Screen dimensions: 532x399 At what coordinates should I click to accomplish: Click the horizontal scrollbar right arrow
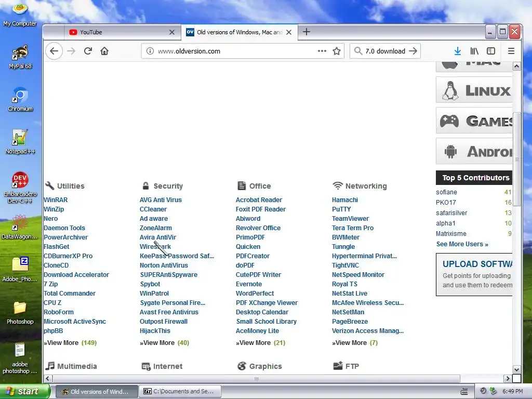click(x=508, y=378)
